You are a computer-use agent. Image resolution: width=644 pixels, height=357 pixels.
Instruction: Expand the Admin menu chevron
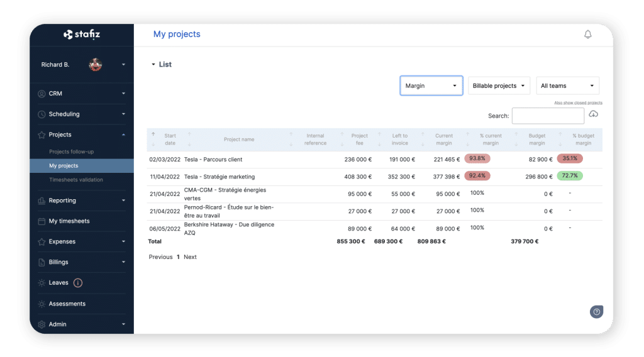click(123, 324)
